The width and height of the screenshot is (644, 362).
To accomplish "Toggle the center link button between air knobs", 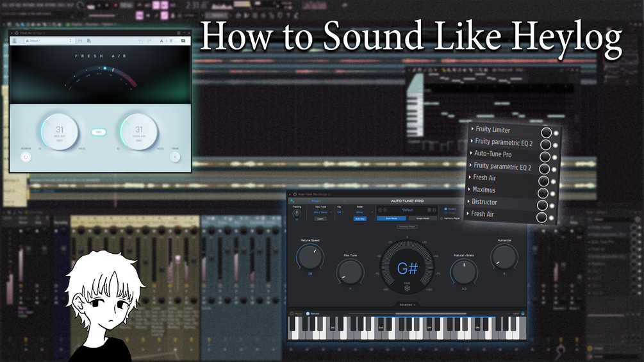I will click(99, 132).
